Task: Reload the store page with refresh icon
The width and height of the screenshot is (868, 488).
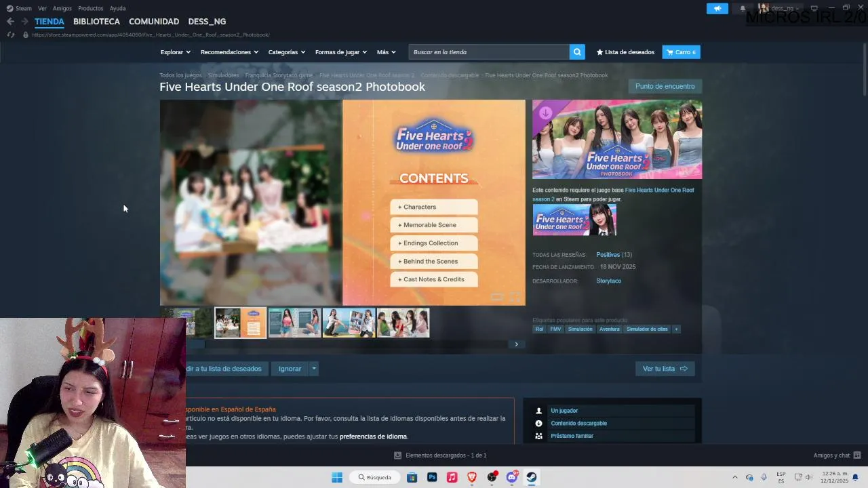Action: [x=11, y=35]
